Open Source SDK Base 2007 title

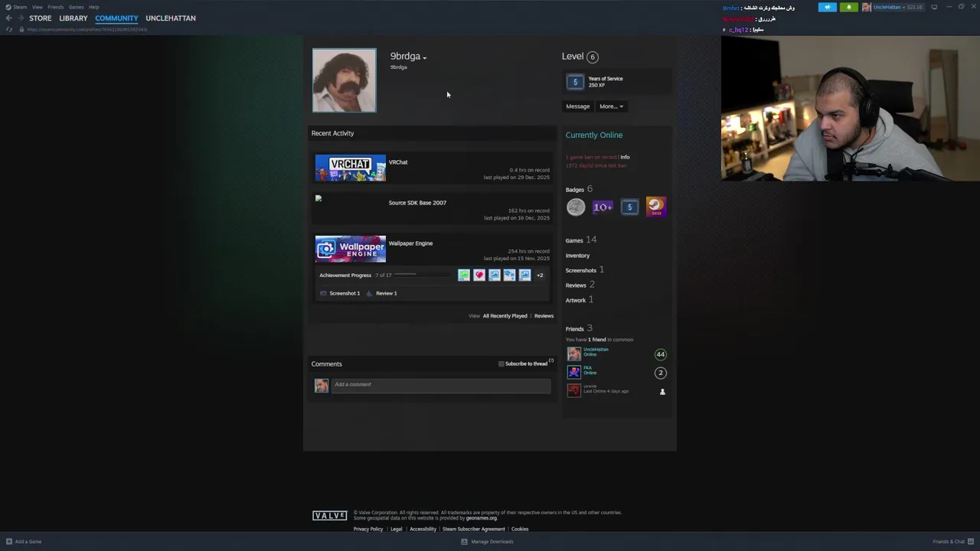pyautogui.click(x=417, y=203)
